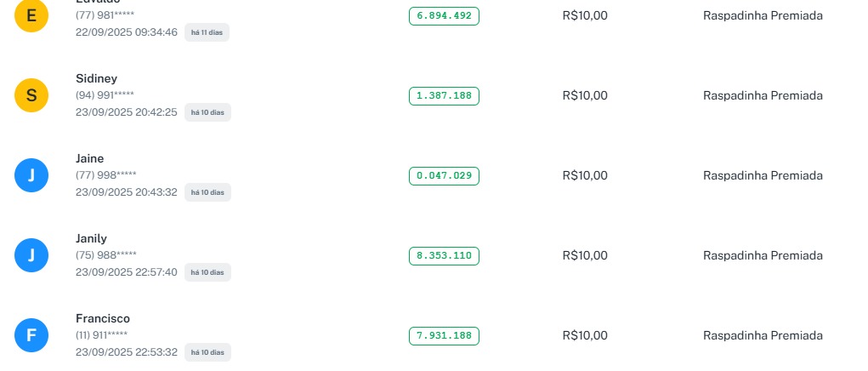The image size is (868, 371).
Task: Click Janily's blue J avatar
Action: pyautogui.click(x=31, y=255)
